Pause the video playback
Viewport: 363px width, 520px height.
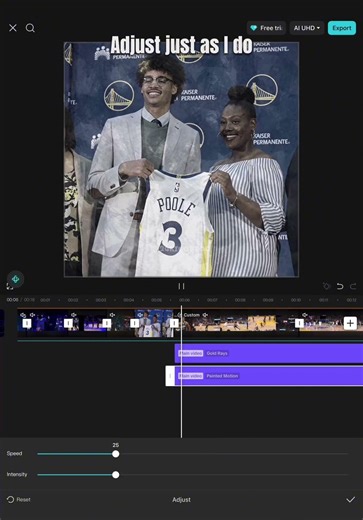click(181, 286)
